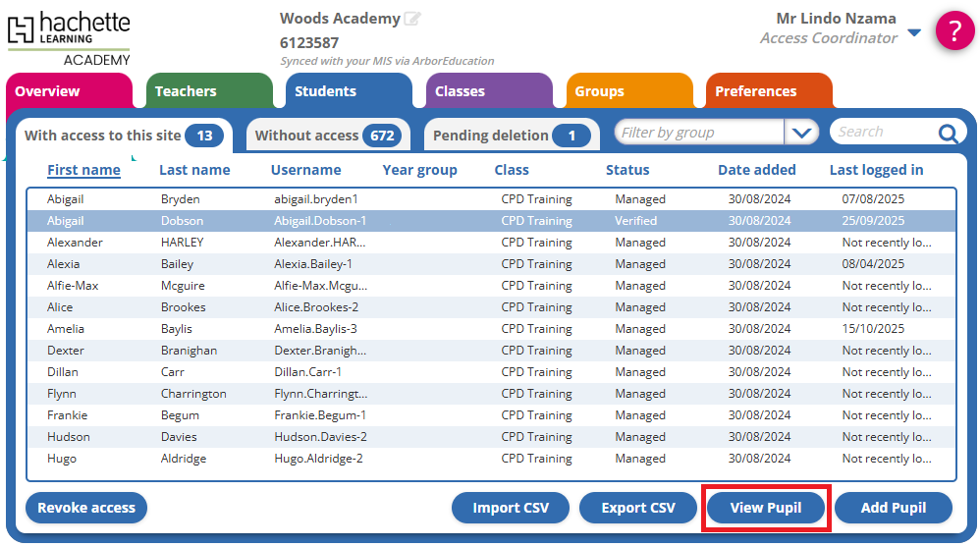This screenshot has height=547, width=980.
Task: Click the Hachette Learning Academy logo
Action: (x=69, y=37)
